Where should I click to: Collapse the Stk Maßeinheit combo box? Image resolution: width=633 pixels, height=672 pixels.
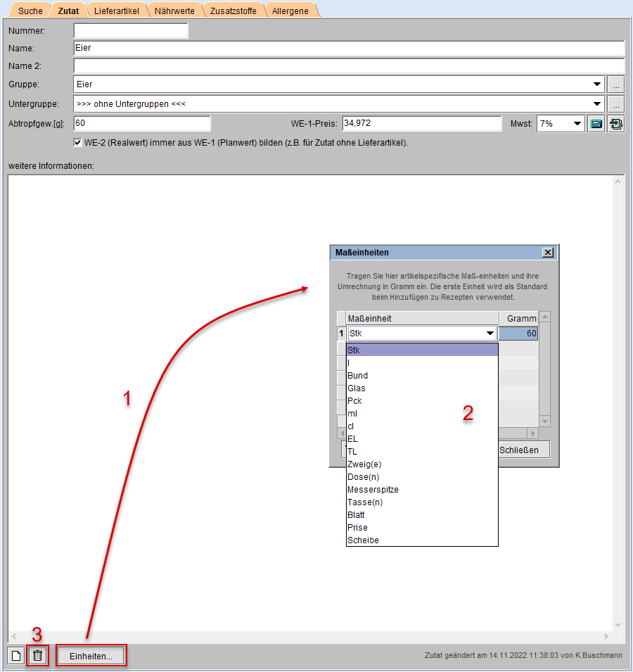coord(490,333)
